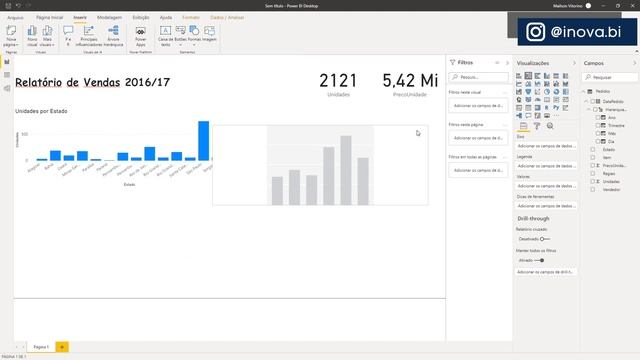Check the Trimestre field checkbox
The image size is (640, 360).
[x=598, y=125]
